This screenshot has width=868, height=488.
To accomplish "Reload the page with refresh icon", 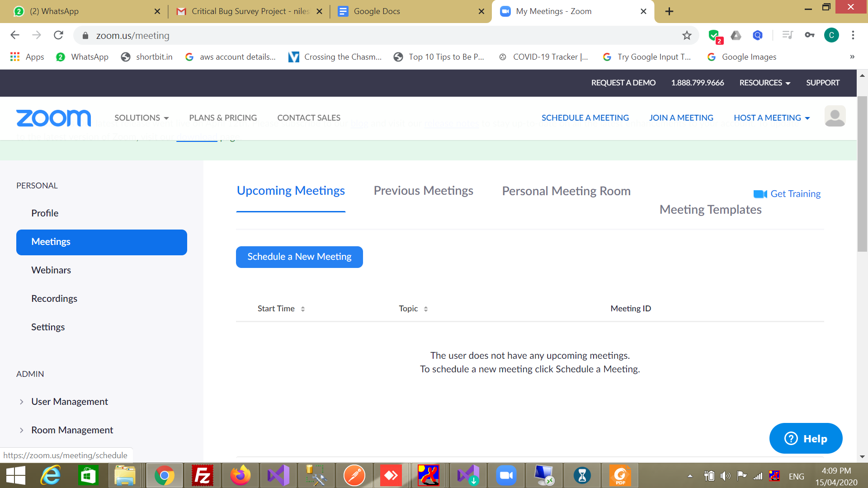I will point(58,35).
